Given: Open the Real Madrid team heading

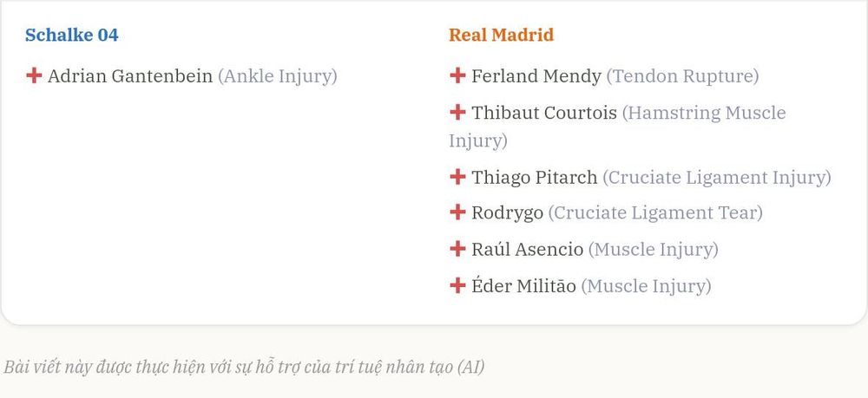Looking at the screenshot, I should tap(501, 35).
